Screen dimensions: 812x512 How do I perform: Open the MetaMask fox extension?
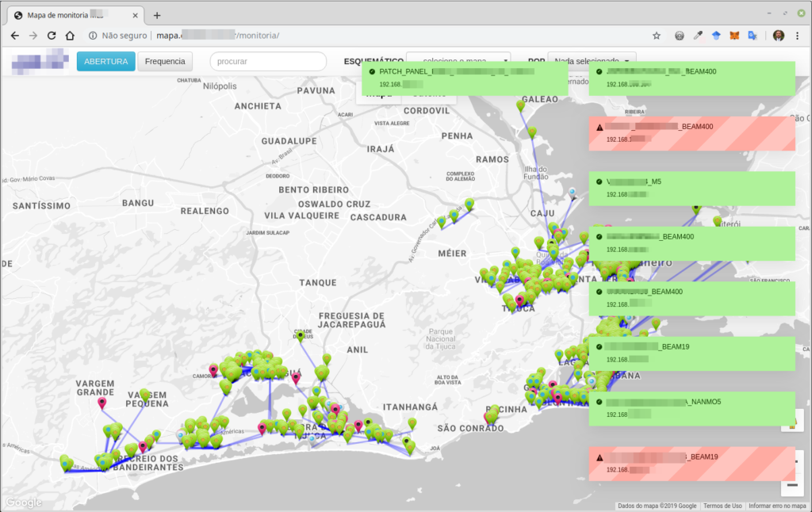tap(733, 36)
